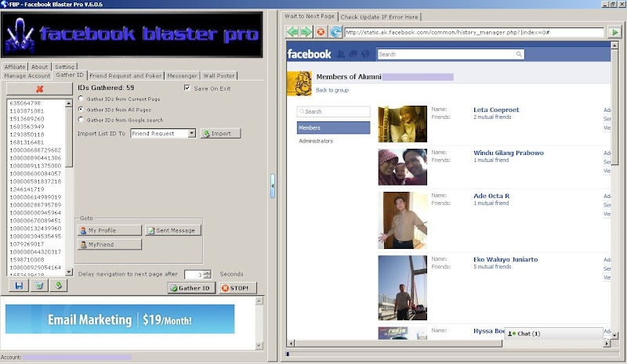Screen dimensions: 627x364
Task: Open the group avatar image
Action: pos(299,84)
